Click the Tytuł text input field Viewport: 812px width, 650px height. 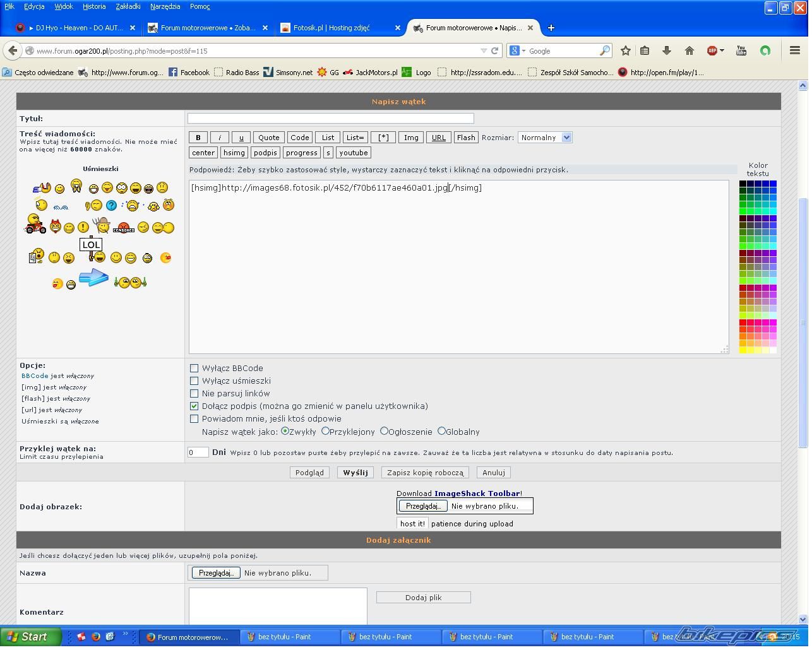(330, 118)
